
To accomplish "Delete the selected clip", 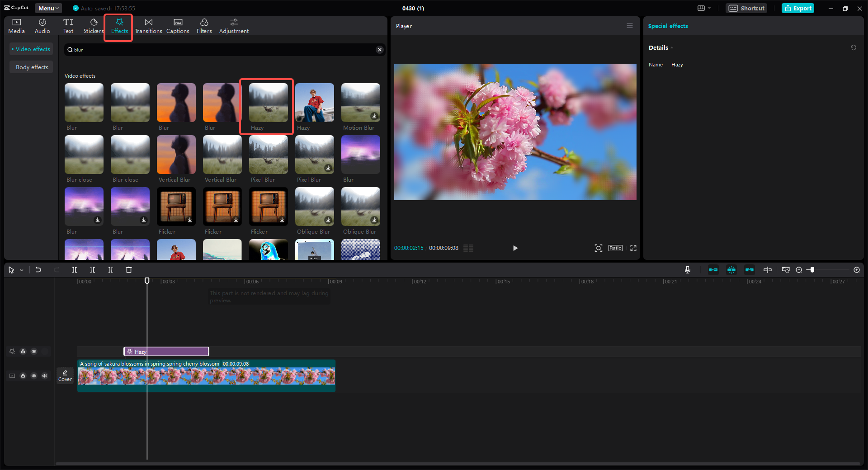I will coord(129,270).
